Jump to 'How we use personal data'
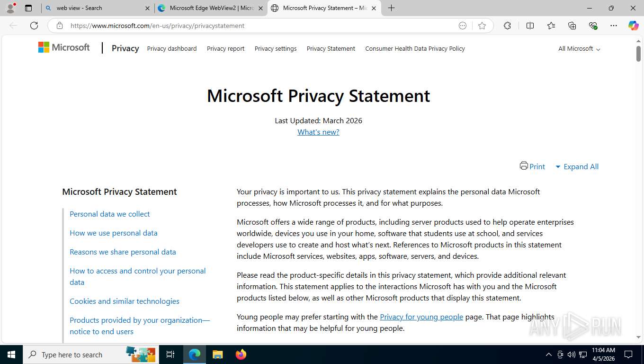 114,233
